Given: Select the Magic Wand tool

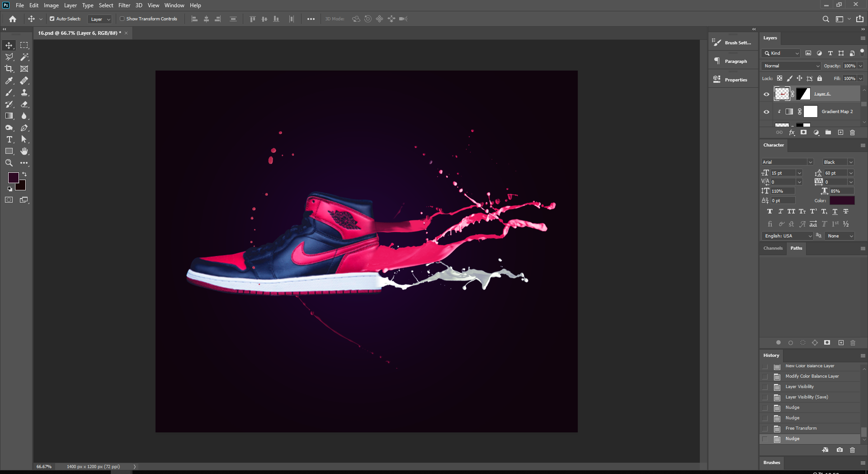Looking at the screenshot, I should click(x=24, y=57).
